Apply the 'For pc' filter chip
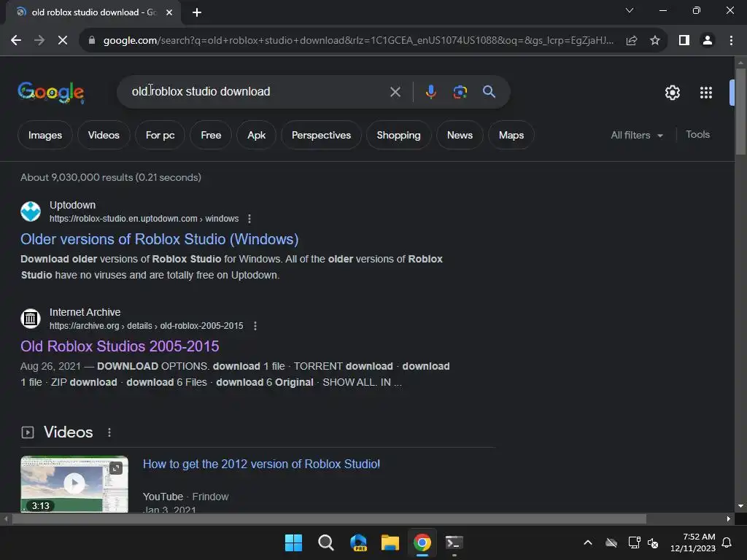 (160, 135)
